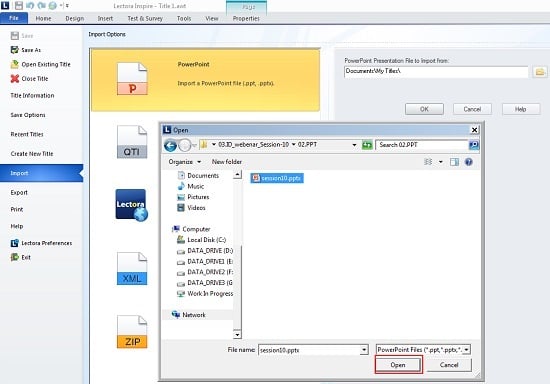Open the Organize dropdown menu
Screen dimensions: 550x384
(185, 162)
